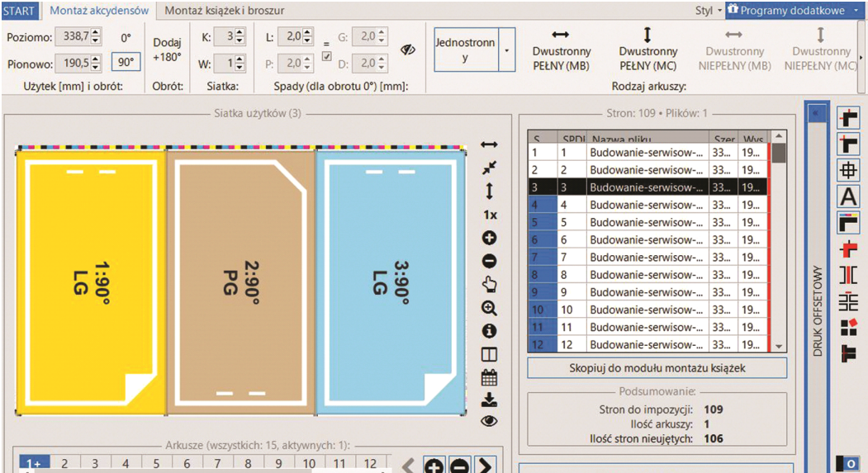Viewport: 868px width, 473px height.
Task: Click the calendar grid icon
Action: tap(490, 377)
